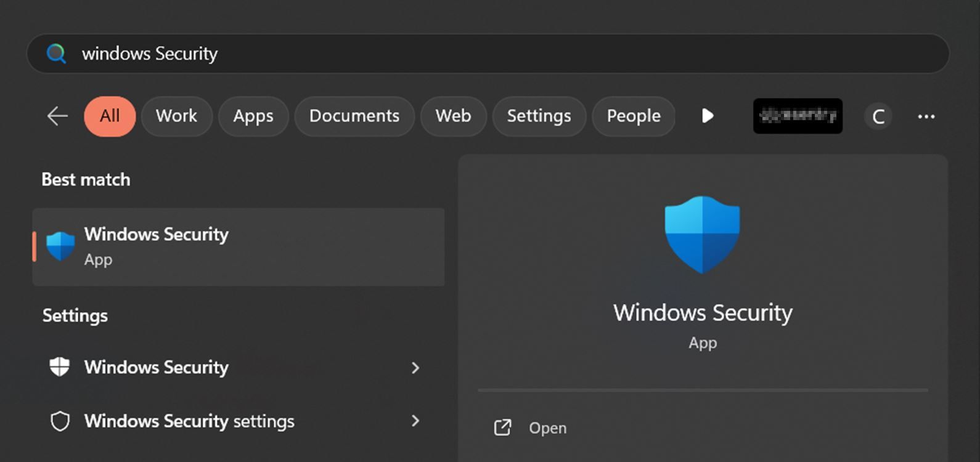This screenshot has height=462, width=980.
Task: Expand the Windows Security settings-item chevron
Action: tap(415, 368)
